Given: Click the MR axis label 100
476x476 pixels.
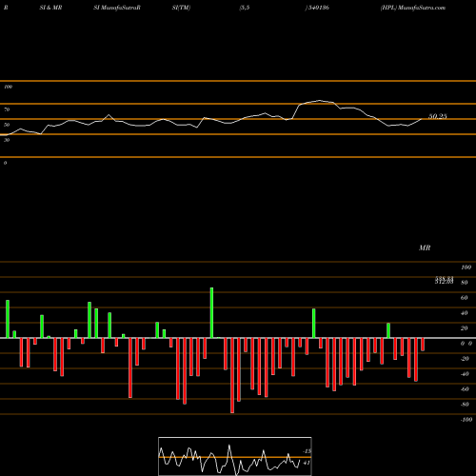Looking at the screenshot, I should coord(466,268).
